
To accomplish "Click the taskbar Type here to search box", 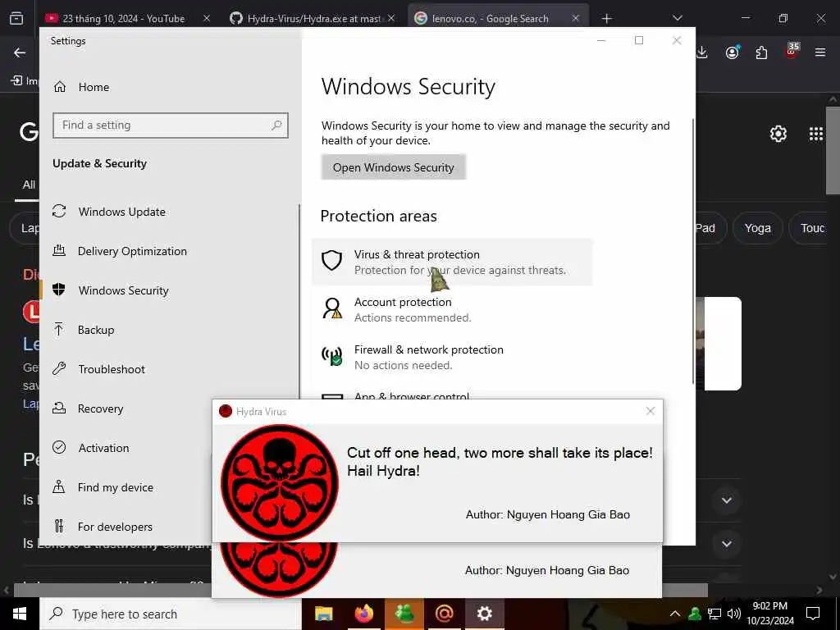I will coord(171,614).
